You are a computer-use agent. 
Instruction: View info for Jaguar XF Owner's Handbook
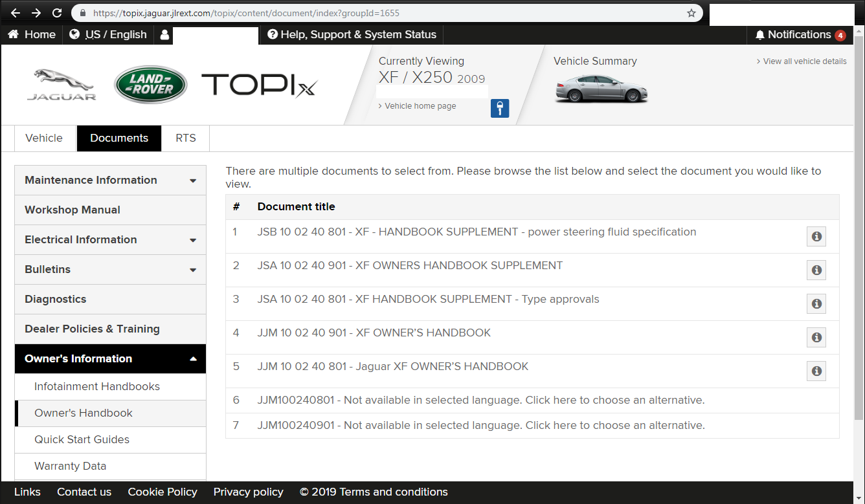pos(816,371)
